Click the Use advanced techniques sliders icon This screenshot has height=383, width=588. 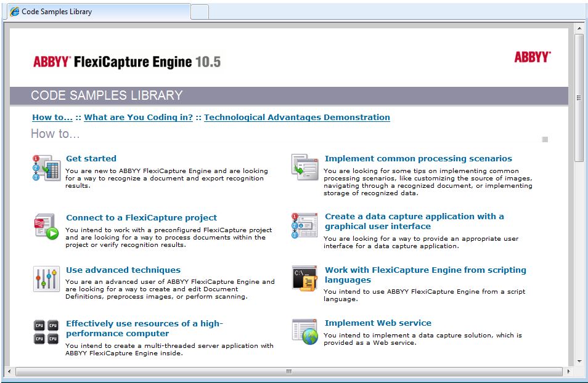click(x=46, y=279)
